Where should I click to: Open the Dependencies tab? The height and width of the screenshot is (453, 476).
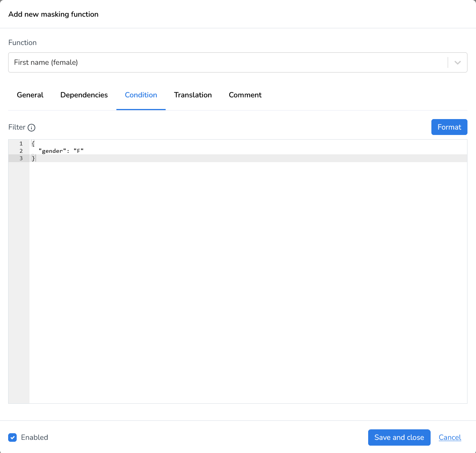click(84, 95)
